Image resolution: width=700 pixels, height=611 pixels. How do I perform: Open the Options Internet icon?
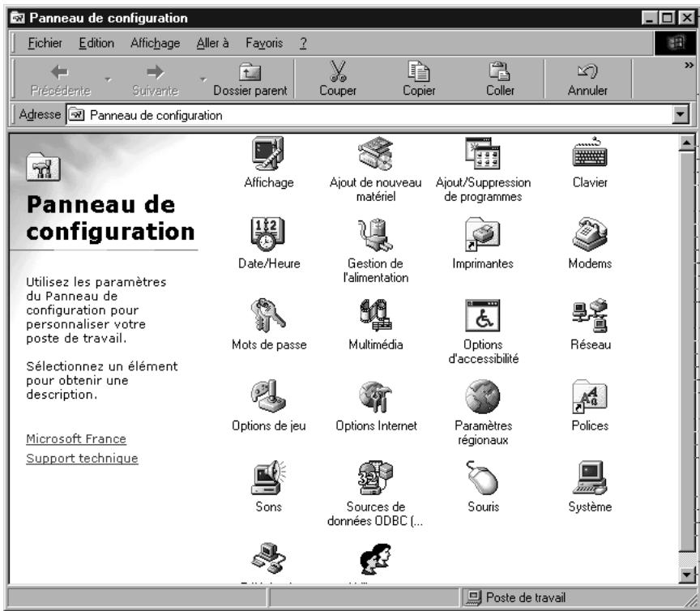point(375,396)
